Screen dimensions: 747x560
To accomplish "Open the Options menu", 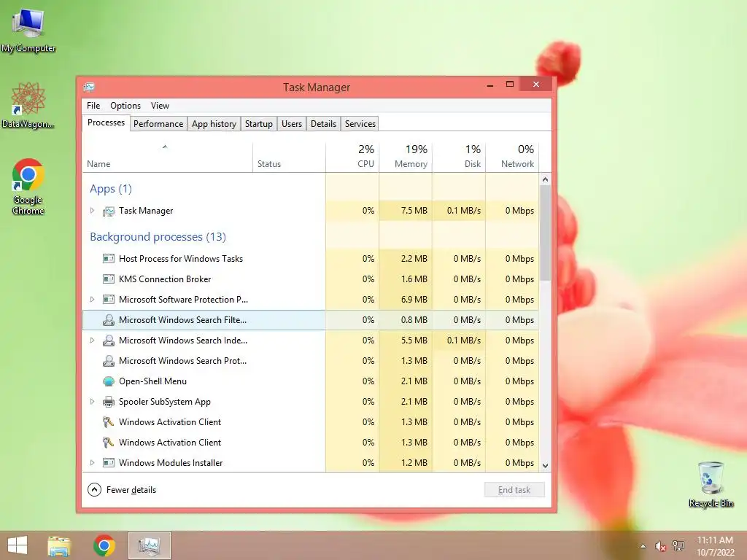I will pyautogui.click(x=125, y=106).
